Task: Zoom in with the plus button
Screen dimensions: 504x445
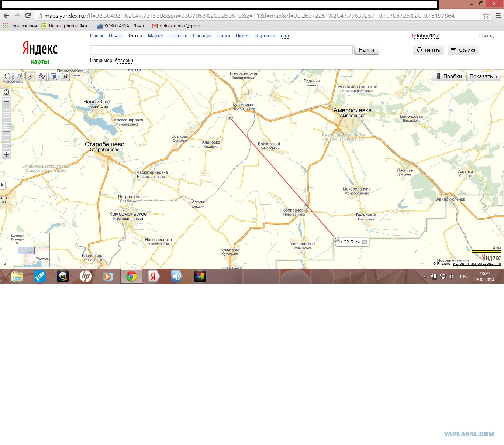Action: point(6,155)
